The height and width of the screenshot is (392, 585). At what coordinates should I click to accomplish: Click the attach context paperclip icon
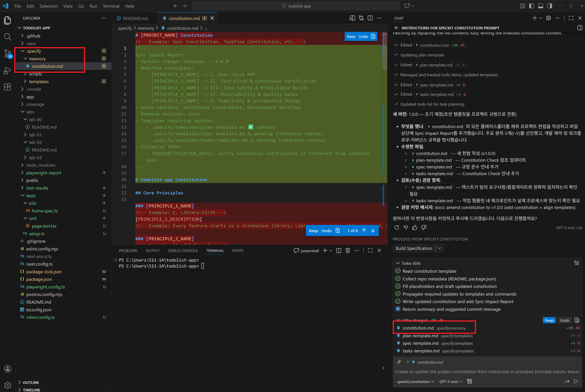point(399,362)
